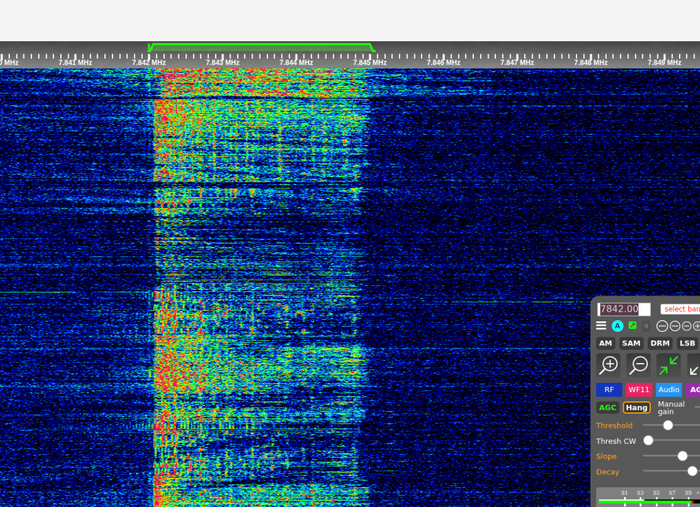The height and width of the screenshot is (507, 700).
Task: Click the frequency input field showing 7842.00
Action: [624, 309]
